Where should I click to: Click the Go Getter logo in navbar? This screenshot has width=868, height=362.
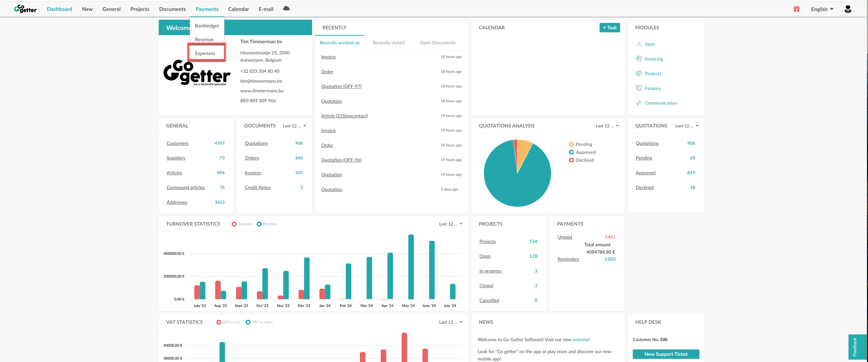pyautogui.click(x=25, y=9)
